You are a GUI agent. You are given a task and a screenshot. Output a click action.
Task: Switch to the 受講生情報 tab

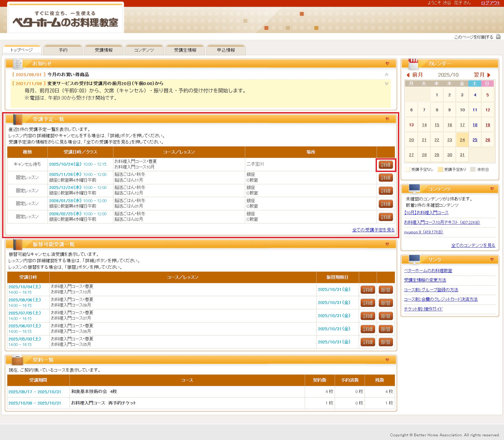click(185, 50)
